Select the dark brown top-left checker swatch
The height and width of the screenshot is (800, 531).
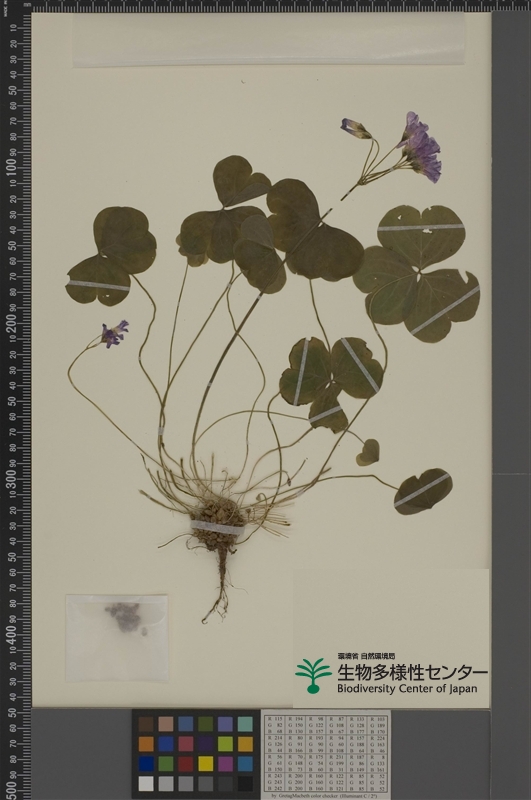click(x=146, y=723)
